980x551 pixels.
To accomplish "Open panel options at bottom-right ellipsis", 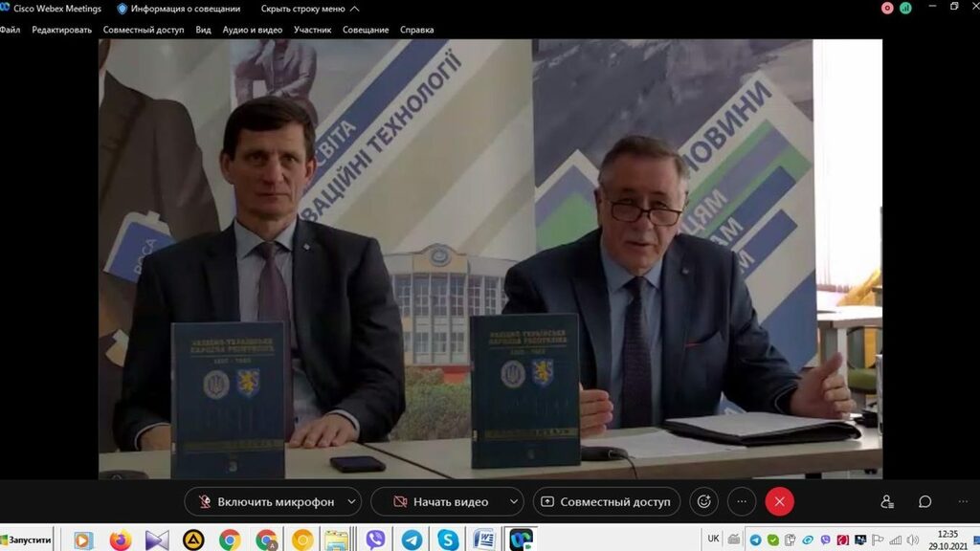I will (962, 501).
